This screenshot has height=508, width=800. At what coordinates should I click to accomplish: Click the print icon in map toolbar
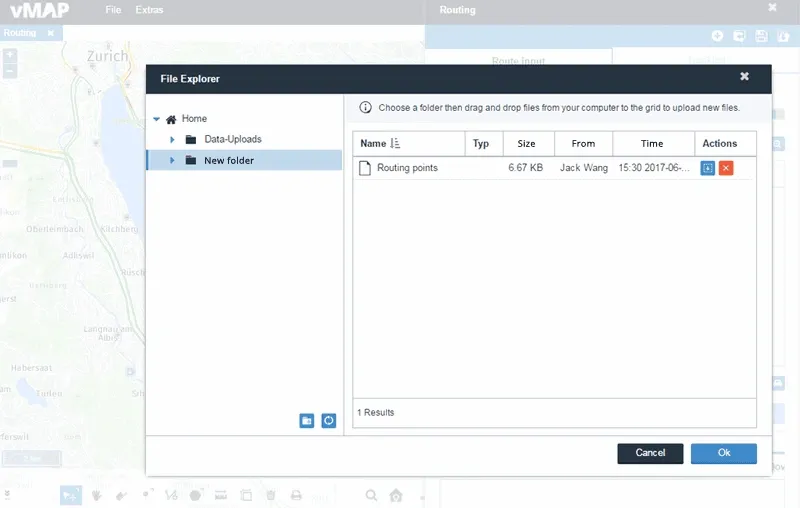pos(296,495)
